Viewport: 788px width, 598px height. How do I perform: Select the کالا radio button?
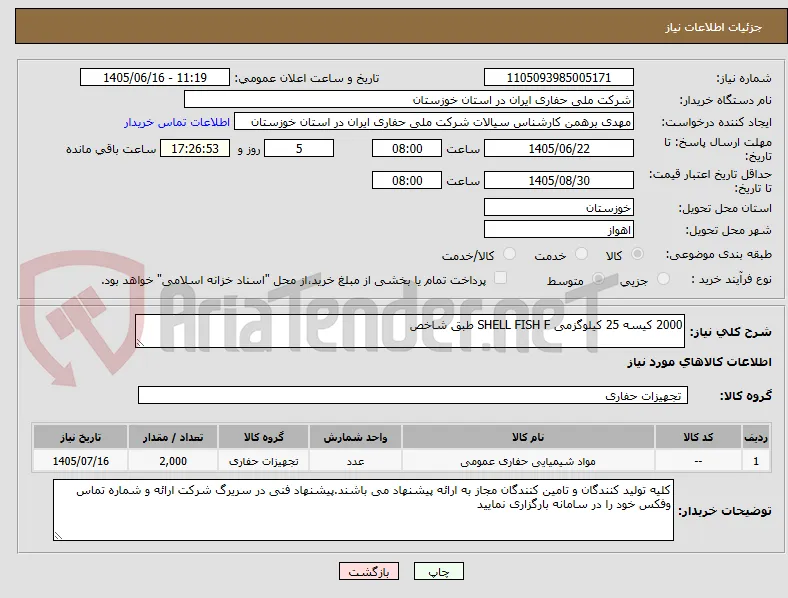pyautogui.click(x=637, y=254)
